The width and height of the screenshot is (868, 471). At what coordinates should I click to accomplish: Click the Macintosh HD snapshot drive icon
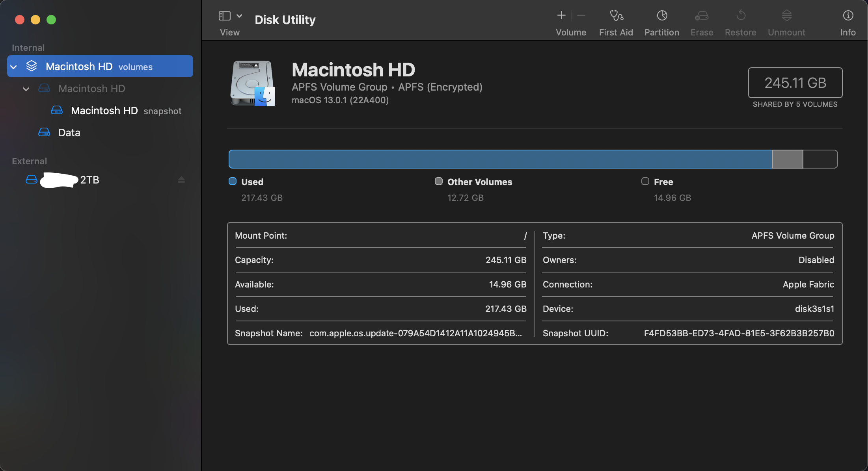tap(57, 110)
